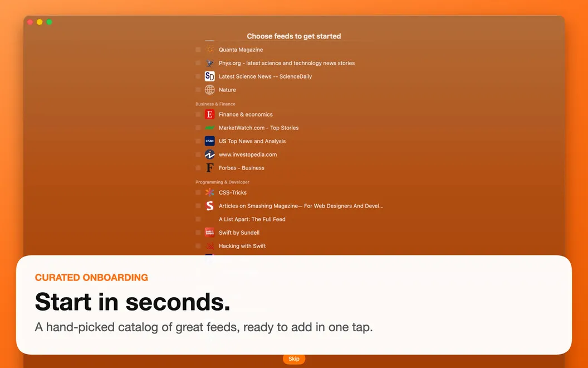Click the orange Skip button
The width and height of the screenshot is (588, 368).
coord(294,359)
